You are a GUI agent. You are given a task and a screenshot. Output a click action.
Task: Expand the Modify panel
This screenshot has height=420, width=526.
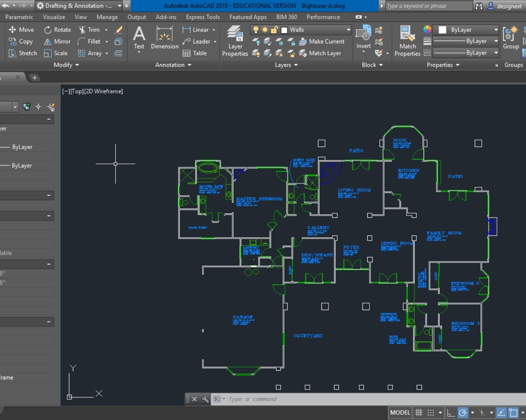pyautogui.click(x=66, y=65)
